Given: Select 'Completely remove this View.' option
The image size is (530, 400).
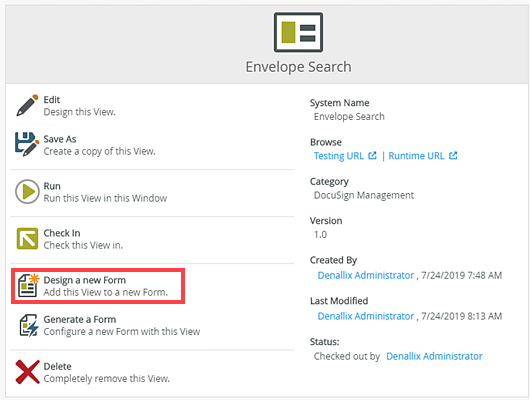Looking at the screenshot, I should [x=106, y=378].
